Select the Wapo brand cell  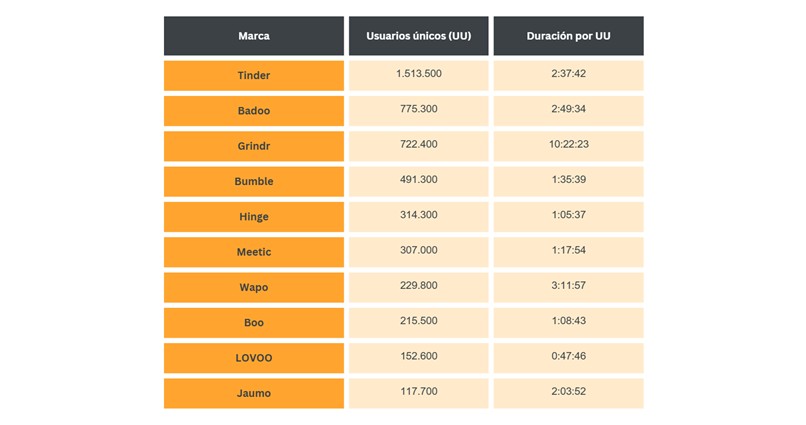253,287
